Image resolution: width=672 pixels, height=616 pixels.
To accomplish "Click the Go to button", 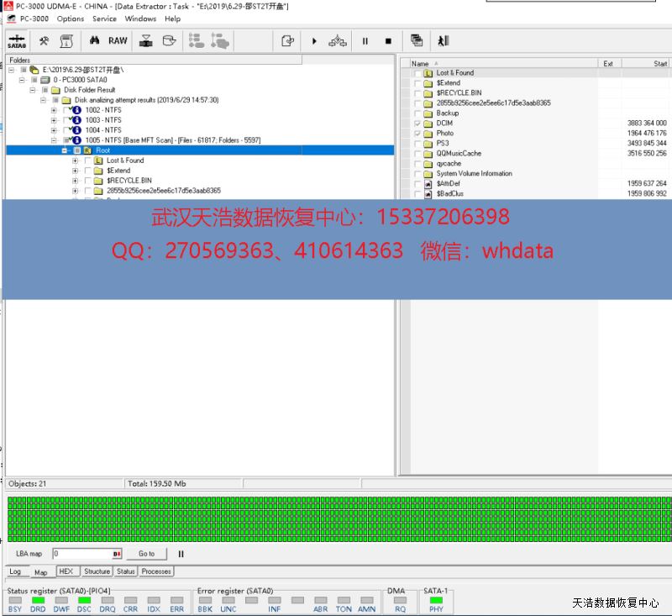I will tap(147, 554).
